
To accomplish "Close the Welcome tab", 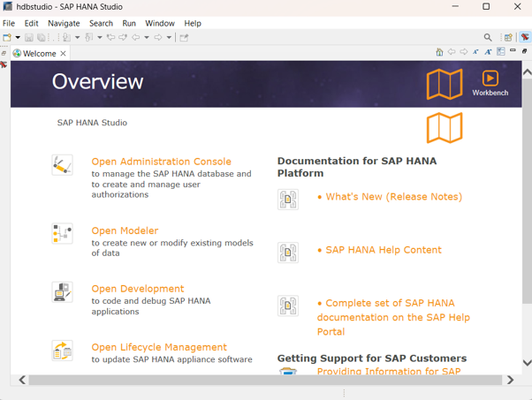I will [x=63, y=54].
